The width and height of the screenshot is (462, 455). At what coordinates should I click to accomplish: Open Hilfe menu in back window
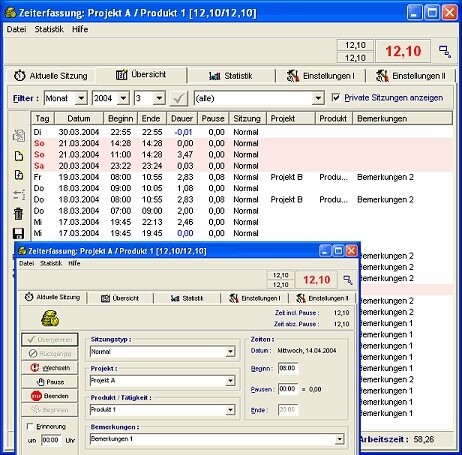click(80, 29)
